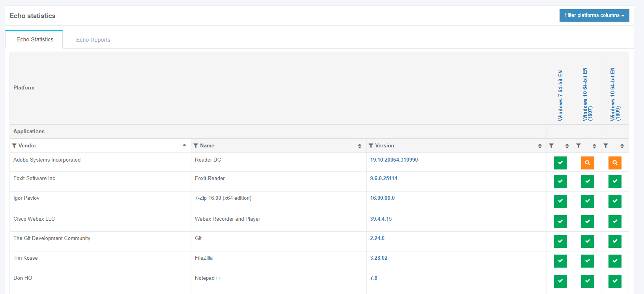
Task: Sort the Windows 7 64-bit EN column
Action: tap(567, 146)
